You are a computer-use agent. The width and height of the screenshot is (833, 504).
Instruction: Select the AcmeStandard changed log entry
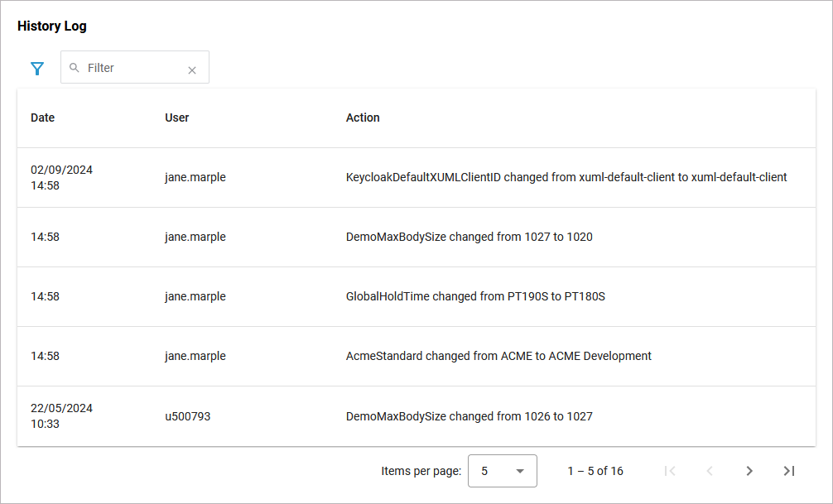coord(498,356)
